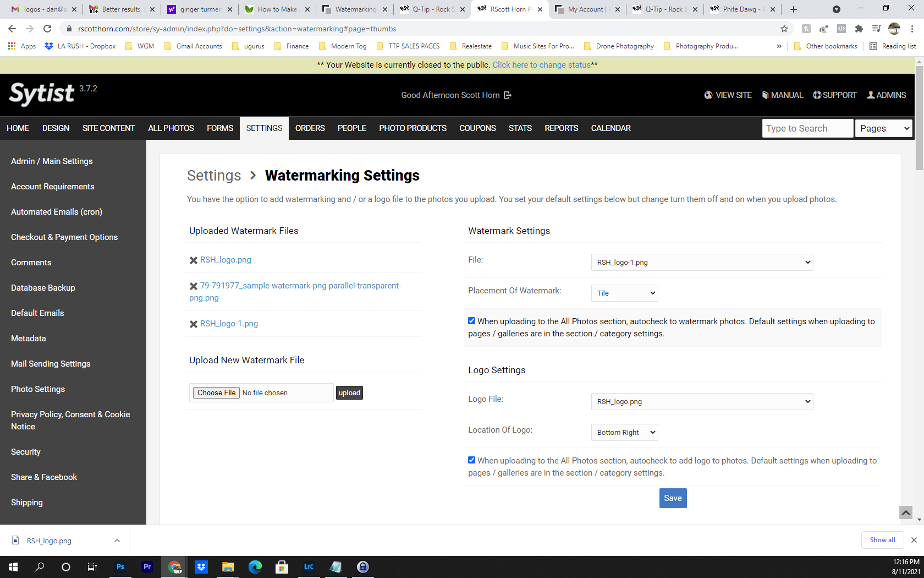924x578 pixels.
Task: Open Windows search from taskbar
Action: 40,566
